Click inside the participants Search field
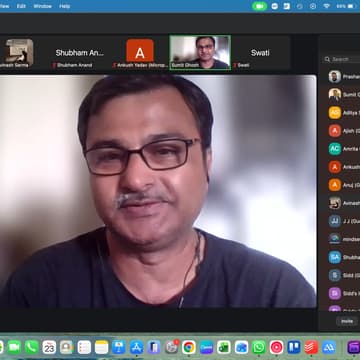The image size is (360, 360). (342, 59)
